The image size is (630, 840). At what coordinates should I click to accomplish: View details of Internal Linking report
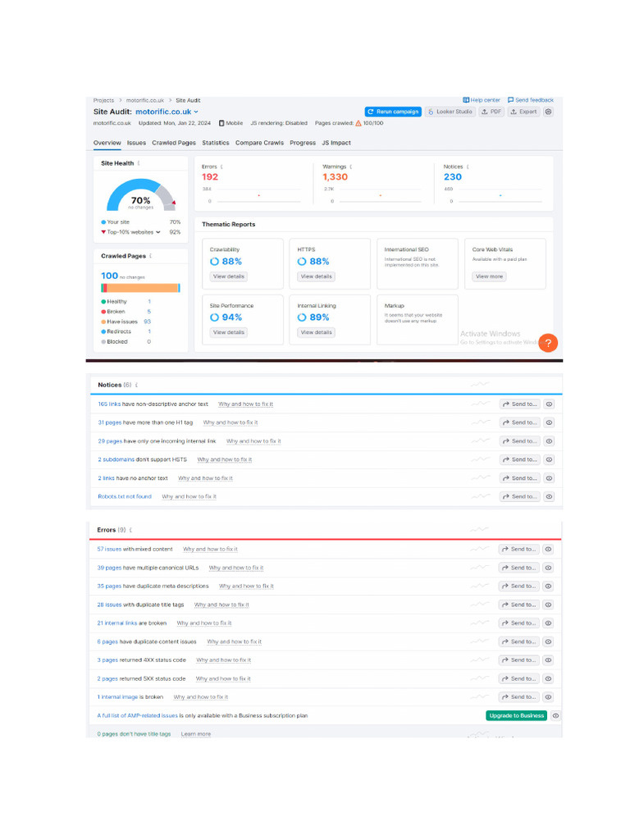point(316,332)
